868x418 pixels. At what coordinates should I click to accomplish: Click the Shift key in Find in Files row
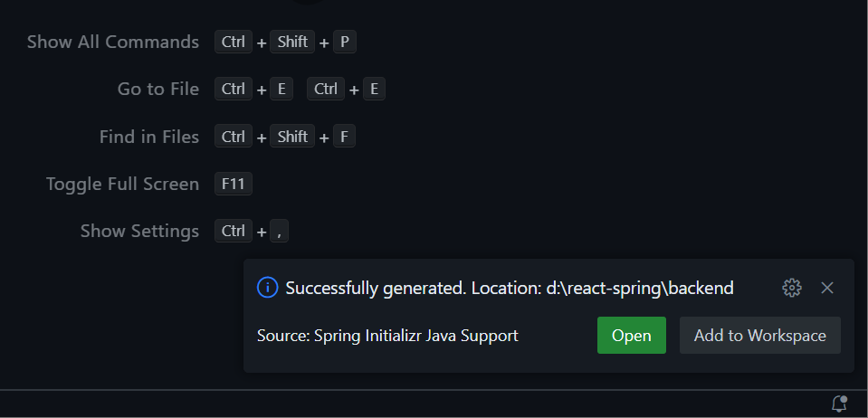tap(292, 137)
